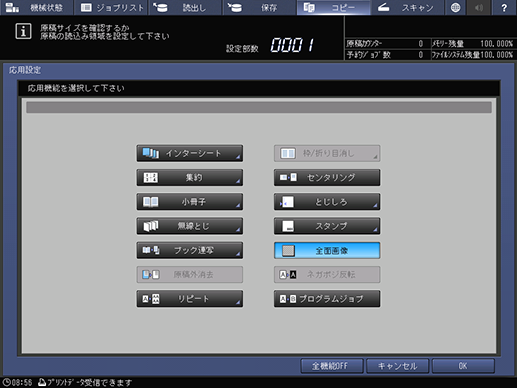Viewport: 517px width, 388px height.
Task: Click the 原稿外消去 icon
Action: tap(151, 275)
